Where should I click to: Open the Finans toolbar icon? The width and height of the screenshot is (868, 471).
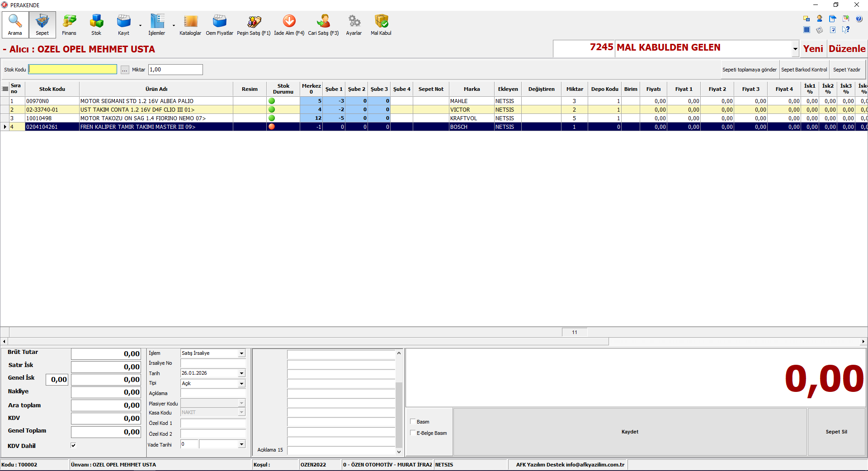coord(69,24)
